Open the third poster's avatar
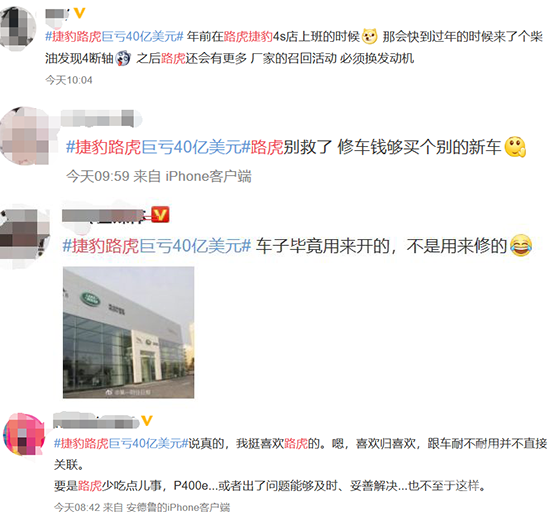The image size is (550, 512). click(25, 235)
